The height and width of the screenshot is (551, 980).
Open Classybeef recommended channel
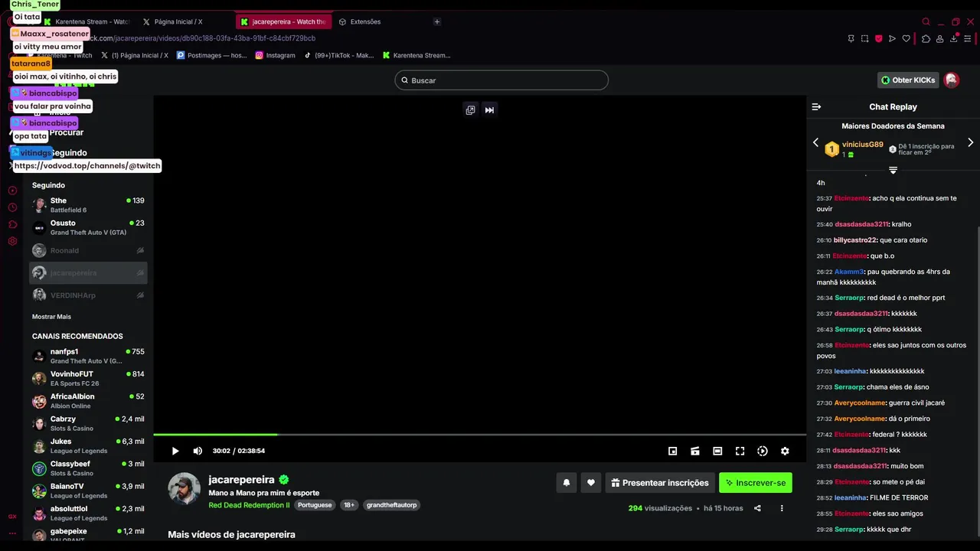89,468
